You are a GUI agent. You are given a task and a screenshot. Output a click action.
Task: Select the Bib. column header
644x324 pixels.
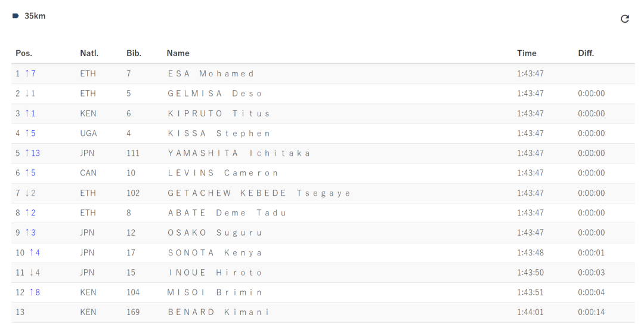click(x=134, y=53)
